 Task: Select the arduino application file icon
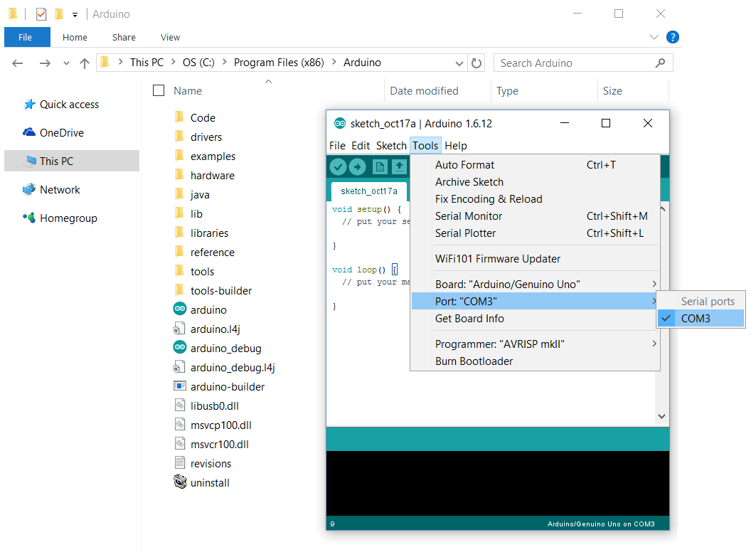pyautogui.click(x=180, y=309)
